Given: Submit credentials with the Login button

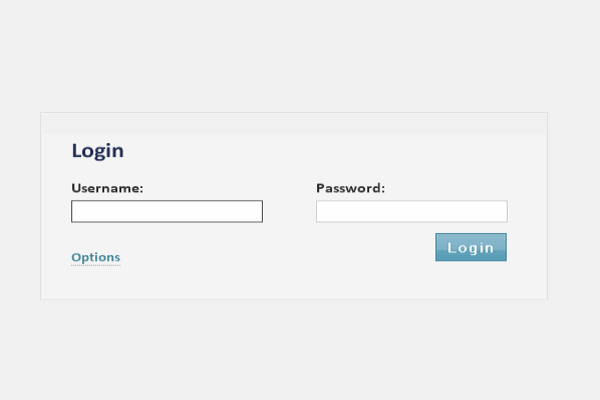Looking at the screenshot, I should point(470,247).
